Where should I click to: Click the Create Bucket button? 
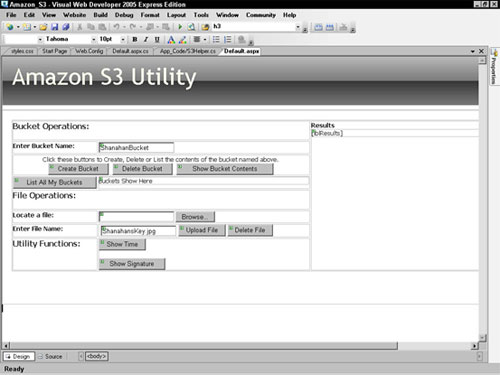(78, 169)
